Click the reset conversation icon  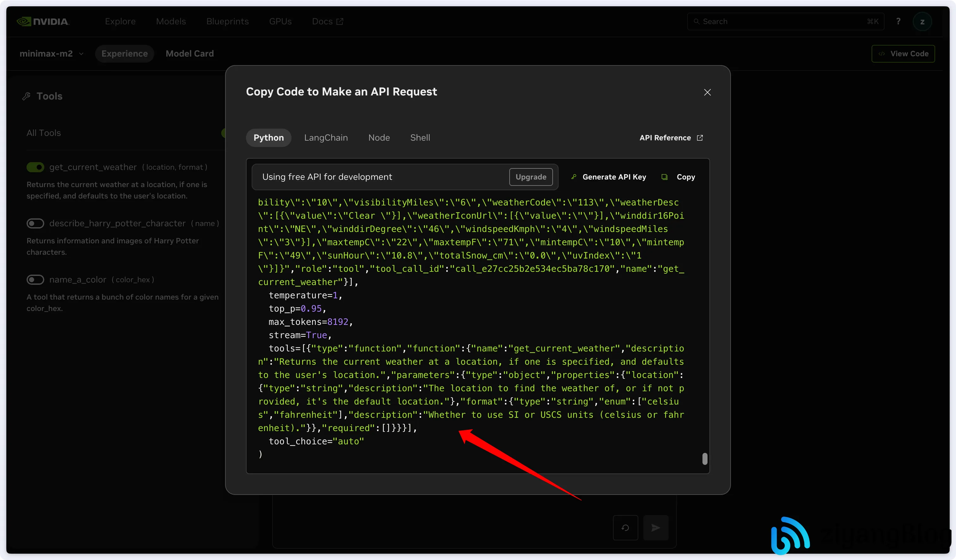[625, 527]
